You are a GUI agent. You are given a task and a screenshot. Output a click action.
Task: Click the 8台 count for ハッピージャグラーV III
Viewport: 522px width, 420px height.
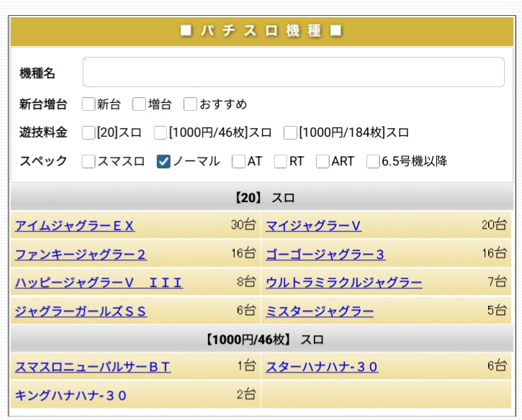(246, 282)
